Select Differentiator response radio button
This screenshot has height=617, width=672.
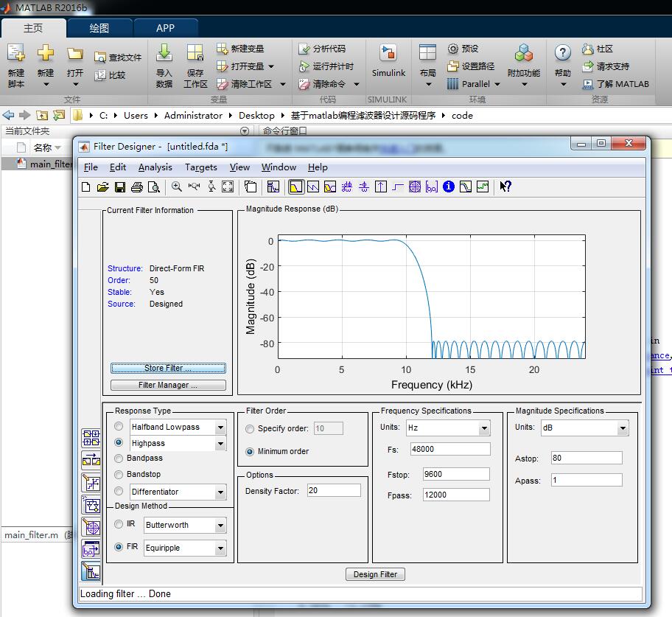(x=119, y=491)
